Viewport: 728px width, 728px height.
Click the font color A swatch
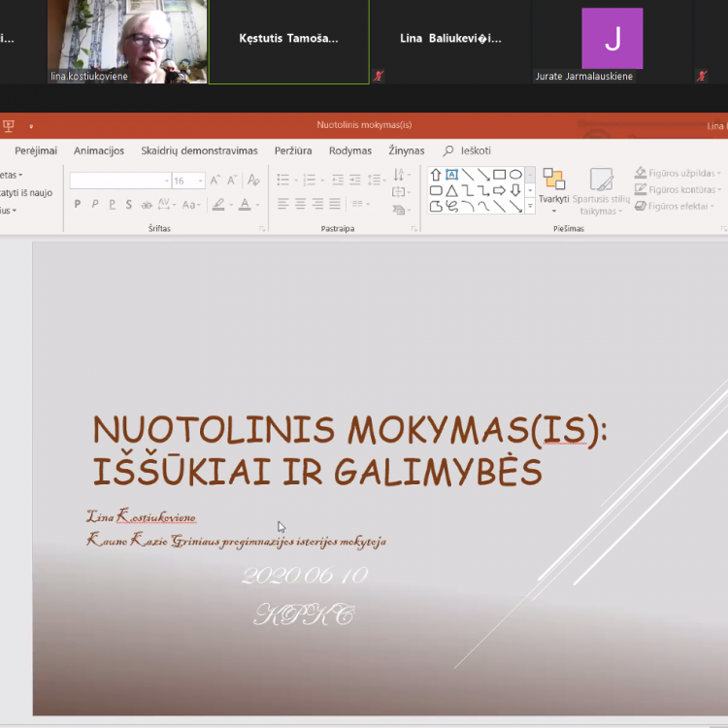(244, 204)
